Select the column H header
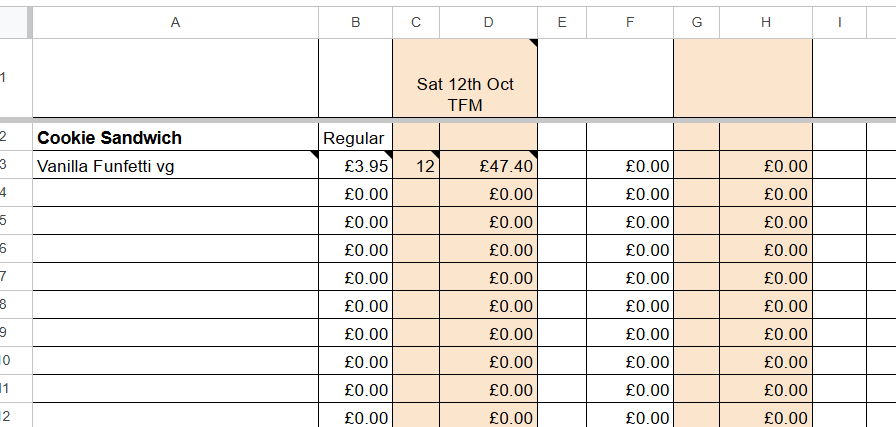The height and width of the screenshot is (427, 896). click(766, 22)
